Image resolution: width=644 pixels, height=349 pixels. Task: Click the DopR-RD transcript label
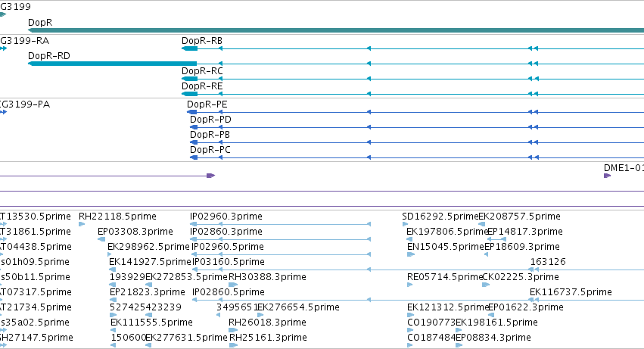[49, 56]
